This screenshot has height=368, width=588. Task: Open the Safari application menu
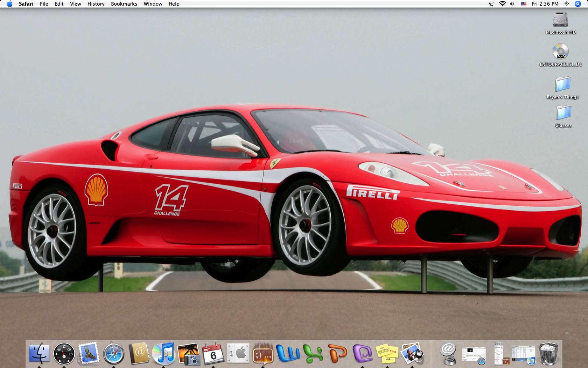[26, 4]
